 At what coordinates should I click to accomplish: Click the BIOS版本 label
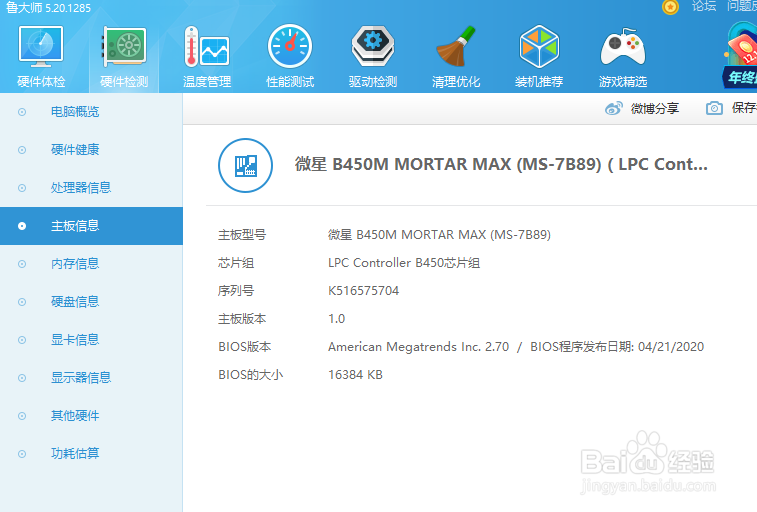pos(245,347)
